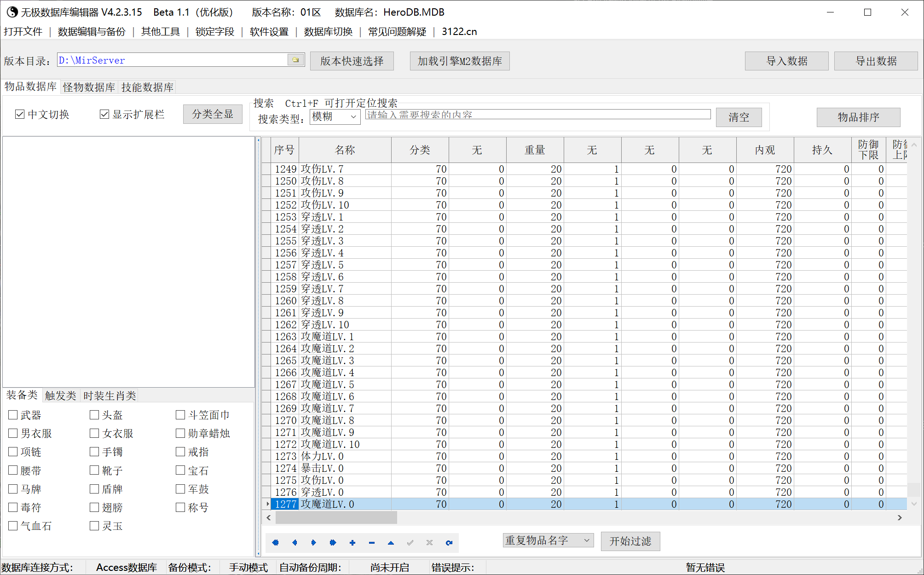Click the yin-yang application icon
This screenshot has height=575, width=924.
[x=12, y=12]
